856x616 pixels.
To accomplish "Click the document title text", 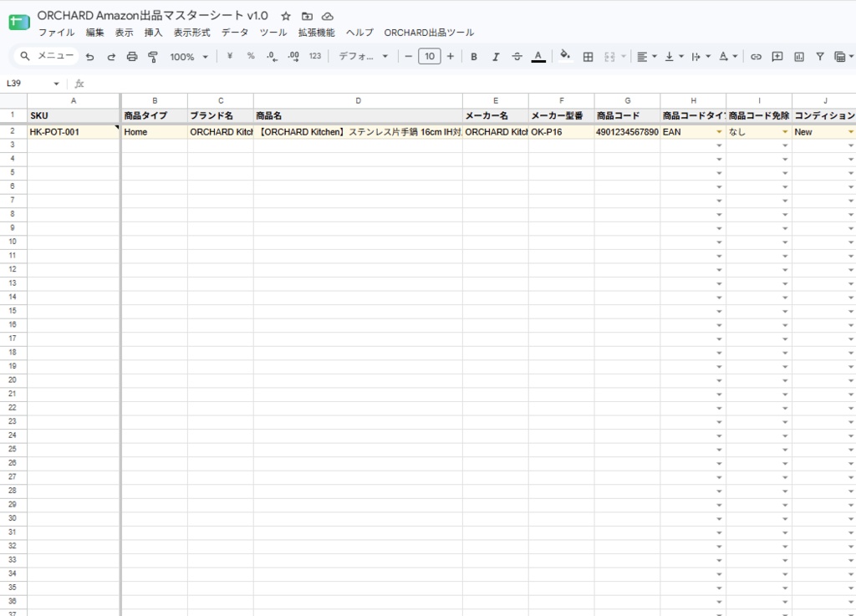I will click(152, 16).
